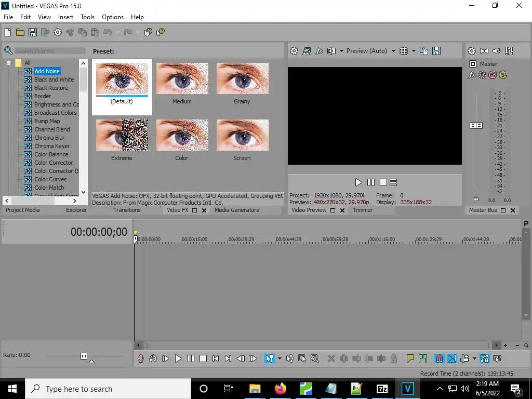
Task: Open the File menu
Action: pos(8,17)
